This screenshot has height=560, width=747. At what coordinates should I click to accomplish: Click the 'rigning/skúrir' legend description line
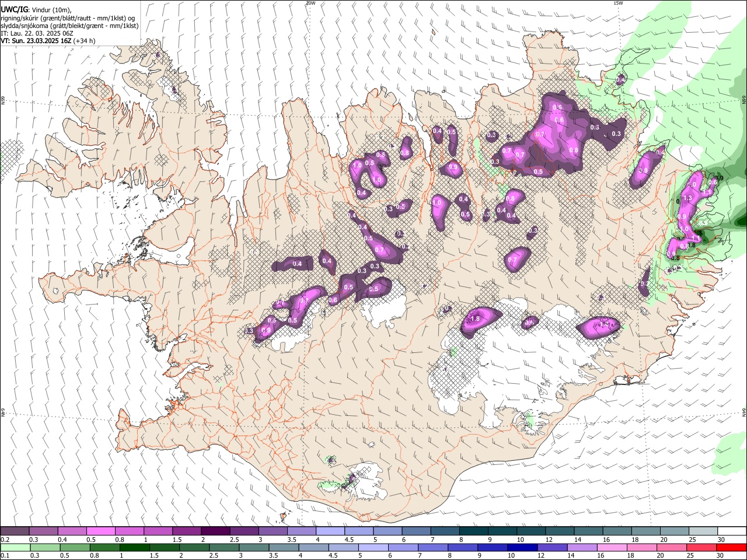(68, 18)
